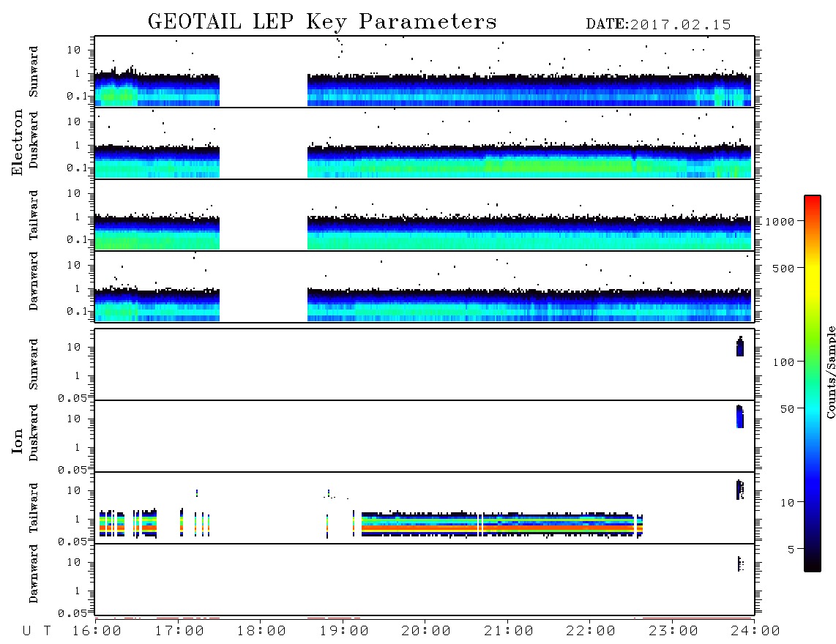Pick the 20:00 time tick label

426,632
